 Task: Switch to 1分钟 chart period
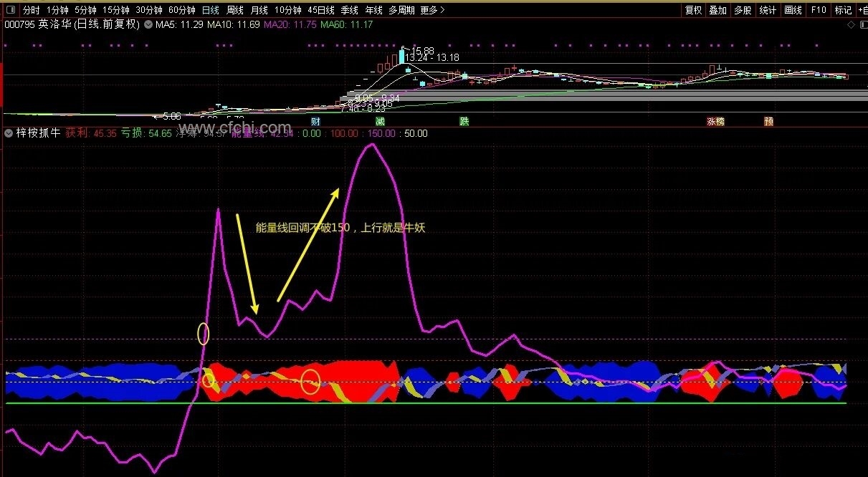tap(57, 10)
